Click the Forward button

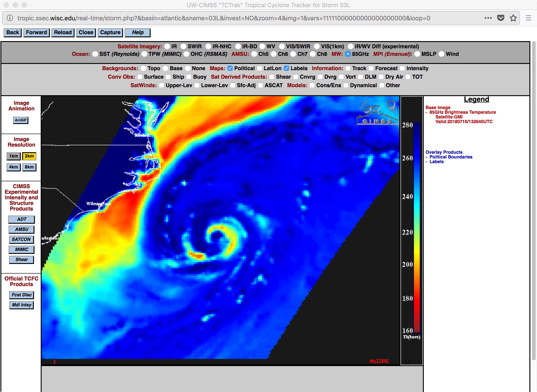pos(36,32)
